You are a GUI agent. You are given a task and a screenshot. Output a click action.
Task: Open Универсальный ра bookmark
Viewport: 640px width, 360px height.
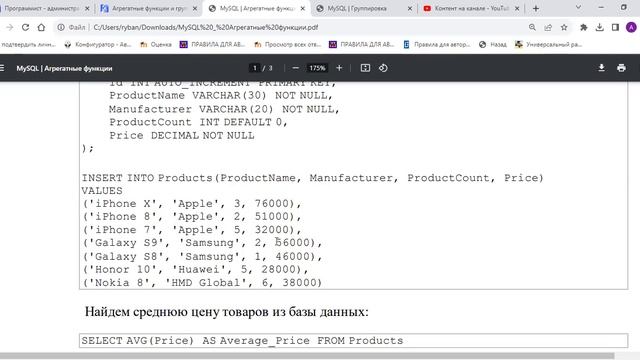549,44
